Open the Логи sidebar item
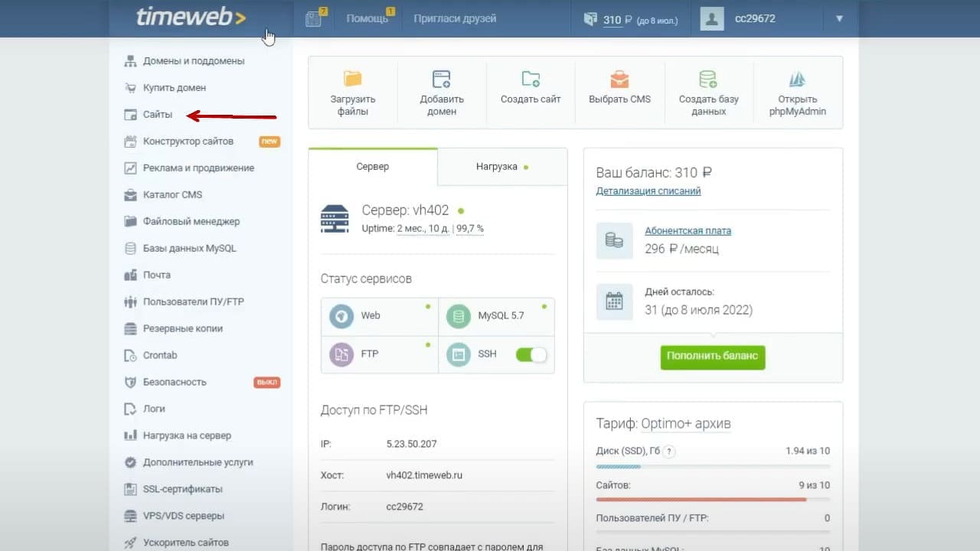The height and width of the screenshot is (551, 980). (x=154, y=409)
